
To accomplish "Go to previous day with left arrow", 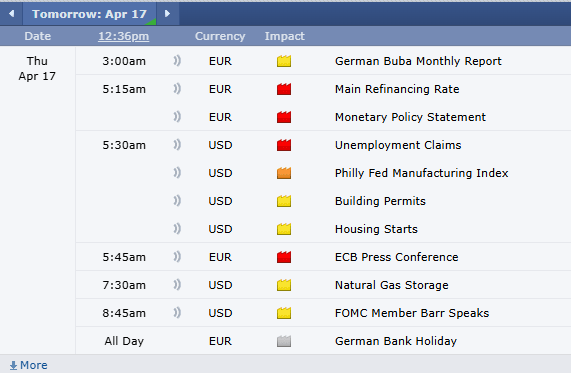I will coord(12,14).
